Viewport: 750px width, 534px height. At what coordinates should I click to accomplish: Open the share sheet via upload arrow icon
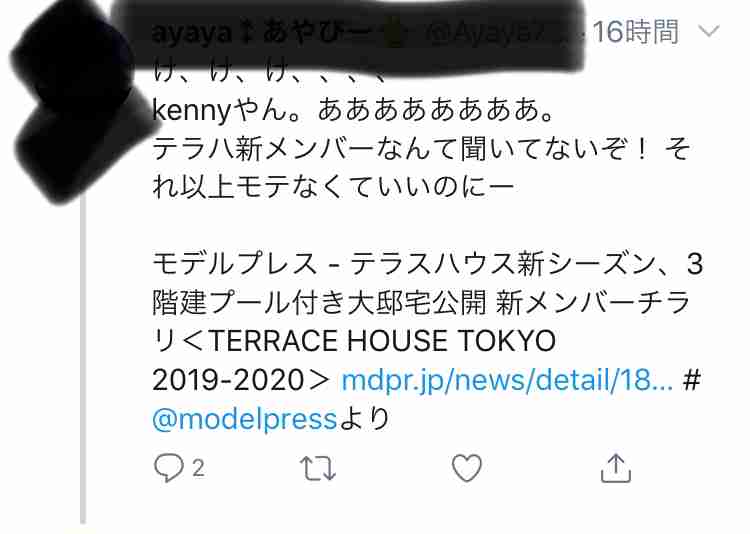(x=616, y=467)
